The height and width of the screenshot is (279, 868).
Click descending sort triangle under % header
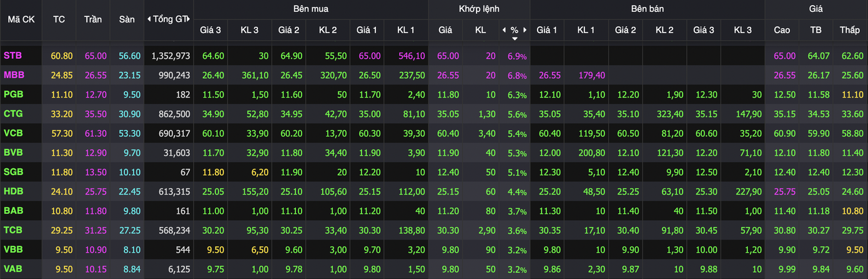coord(515,39)
